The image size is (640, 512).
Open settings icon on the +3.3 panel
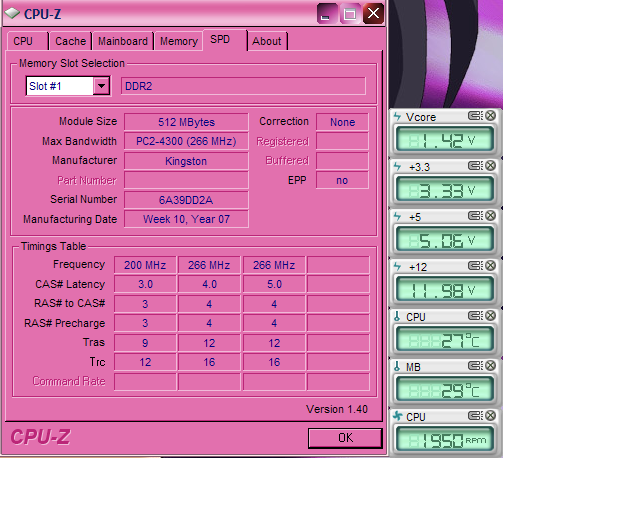tap(475, 166)
